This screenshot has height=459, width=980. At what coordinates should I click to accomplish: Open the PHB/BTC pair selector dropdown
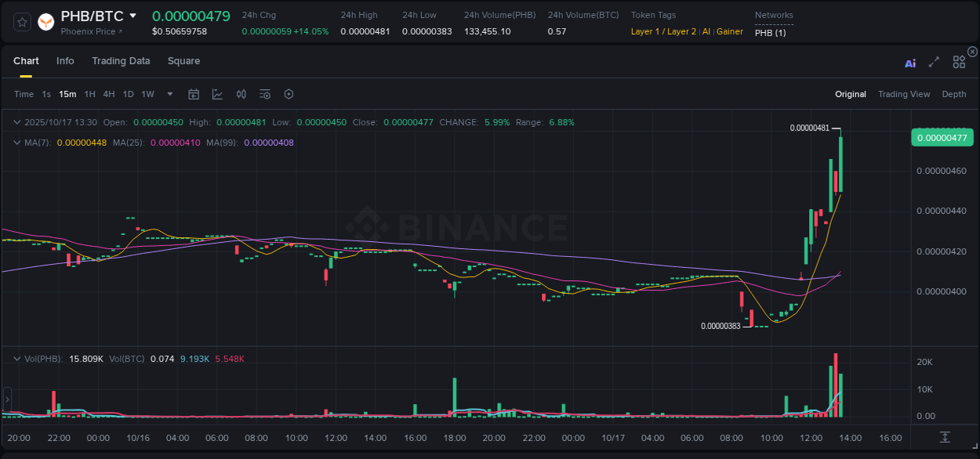pyautogui.click(x=132, y=15)
